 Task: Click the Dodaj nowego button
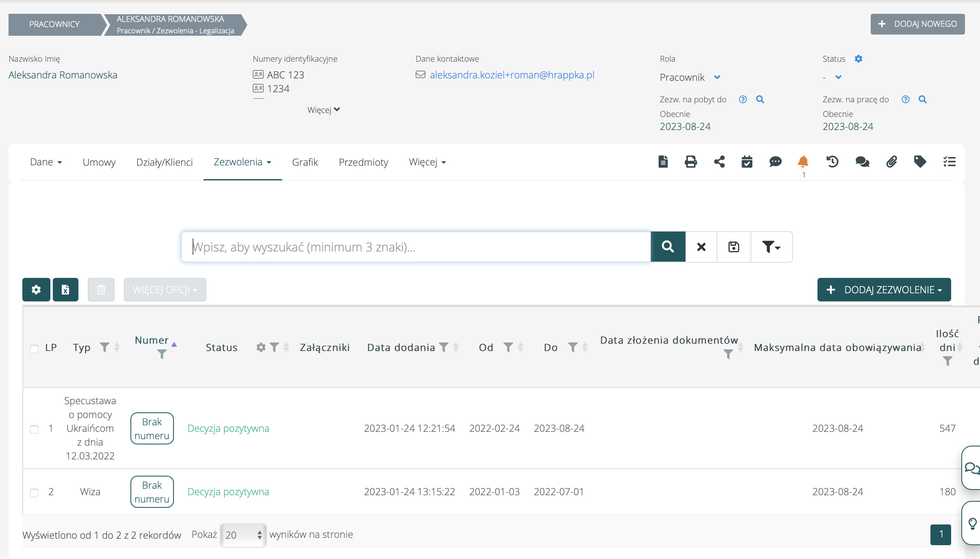(917, 24)
